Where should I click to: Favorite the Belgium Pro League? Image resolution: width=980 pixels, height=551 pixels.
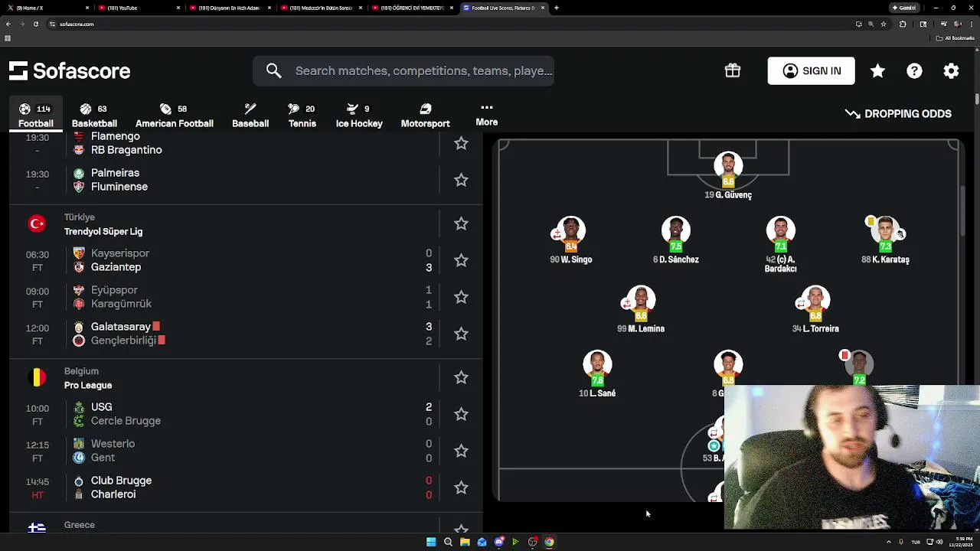(461, 377)
